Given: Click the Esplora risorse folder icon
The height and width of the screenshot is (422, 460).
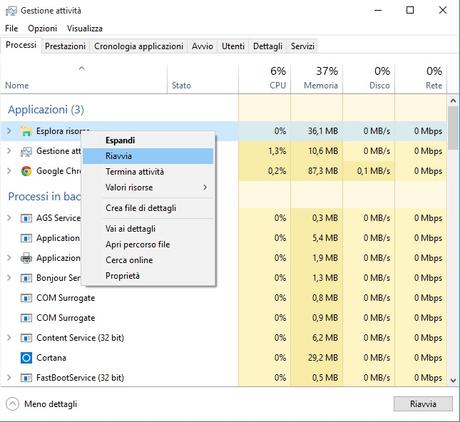Looking at the screenshot, I should coord(26,131).
